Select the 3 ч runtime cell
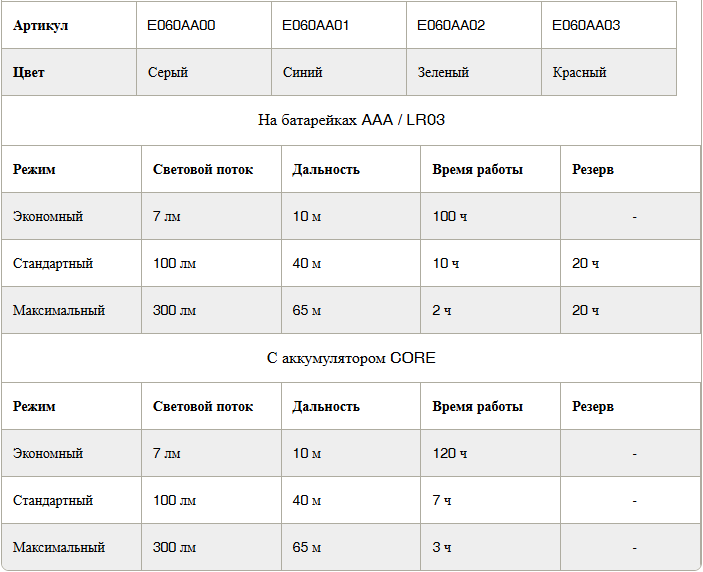703x572 pixels. coord(490,547)
